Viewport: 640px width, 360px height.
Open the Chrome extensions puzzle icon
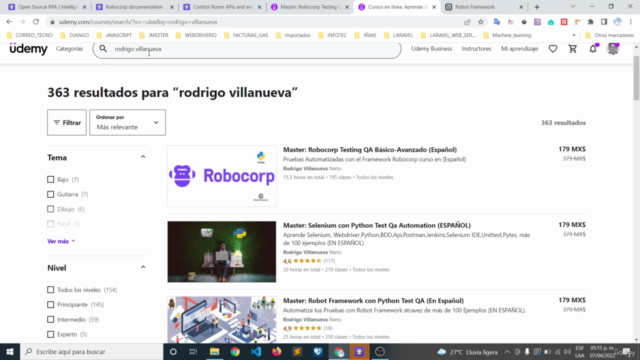click(x=591, y=22)
